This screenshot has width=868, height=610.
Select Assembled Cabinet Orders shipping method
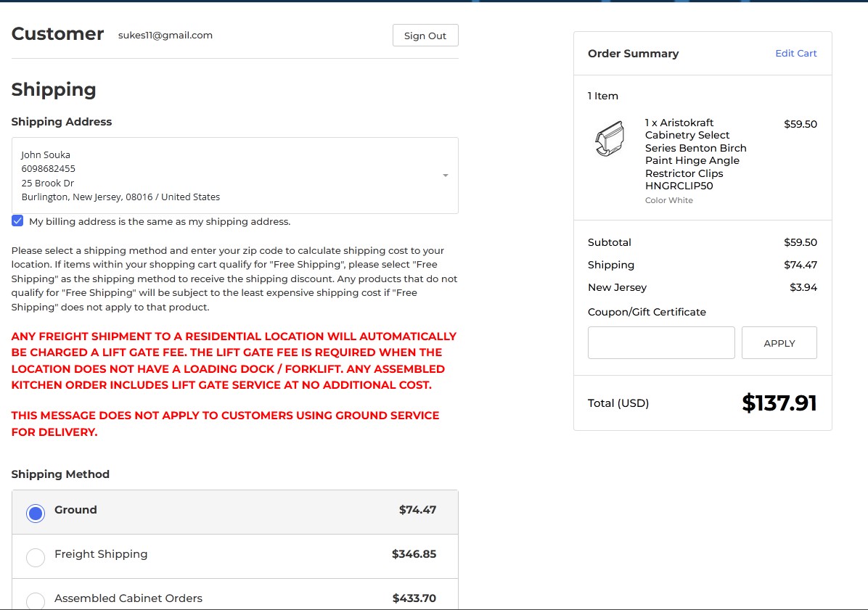(36, 601)
